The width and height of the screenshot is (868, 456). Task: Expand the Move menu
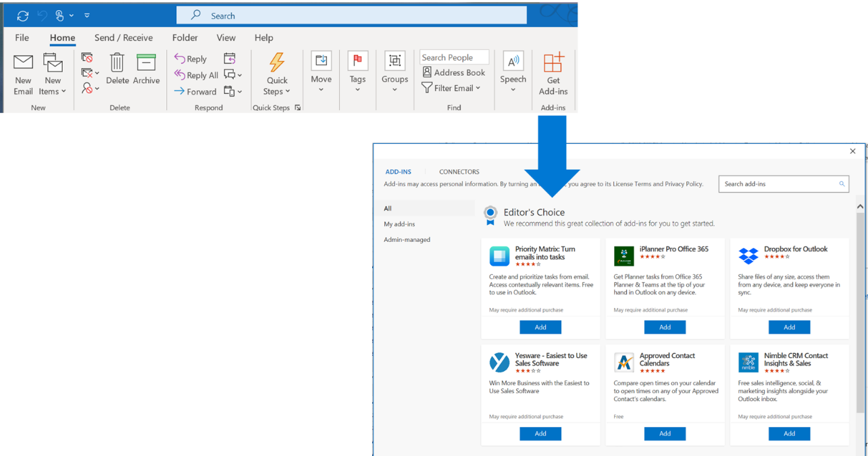tap(322, 73)
